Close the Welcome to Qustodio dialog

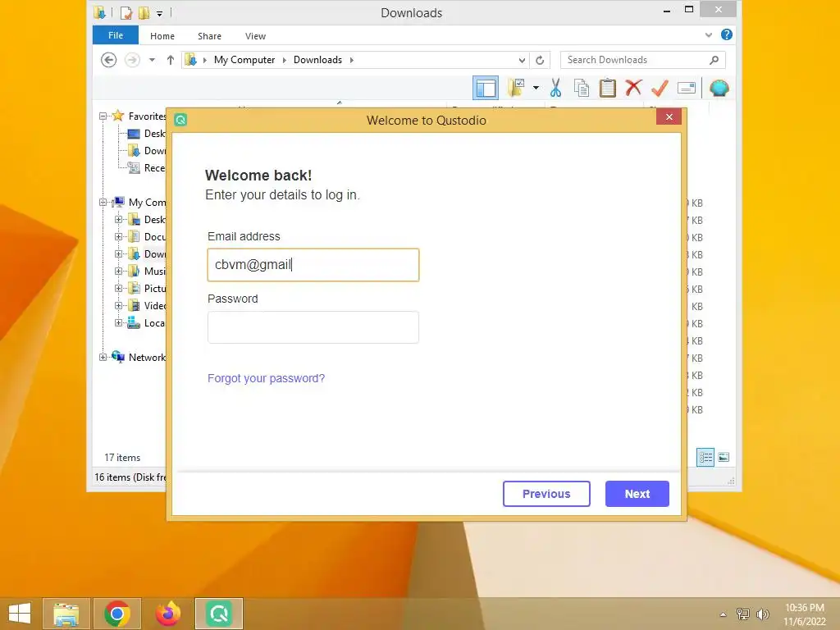pos(669,116)
